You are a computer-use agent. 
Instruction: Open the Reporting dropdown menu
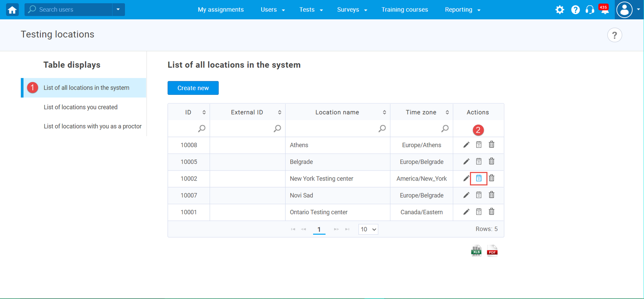click(x=462, y=10)
